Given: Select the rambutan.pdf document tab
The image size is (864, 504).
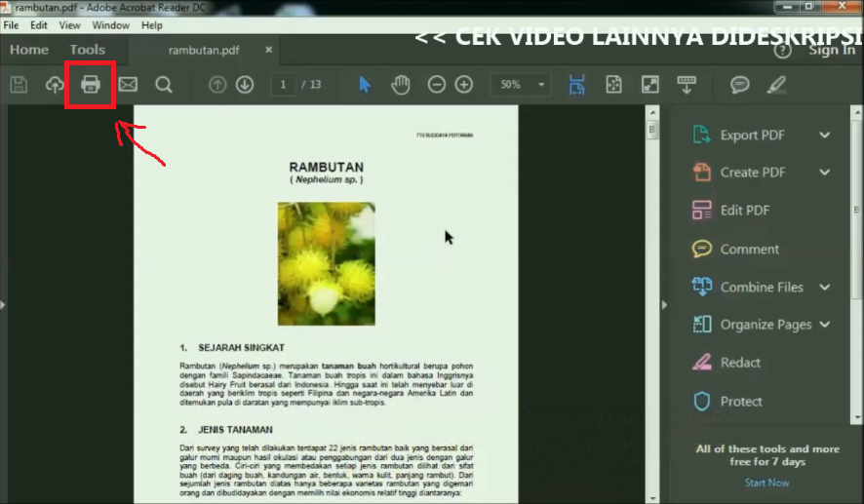Looking at the screenshot, I should coord(204,50).
